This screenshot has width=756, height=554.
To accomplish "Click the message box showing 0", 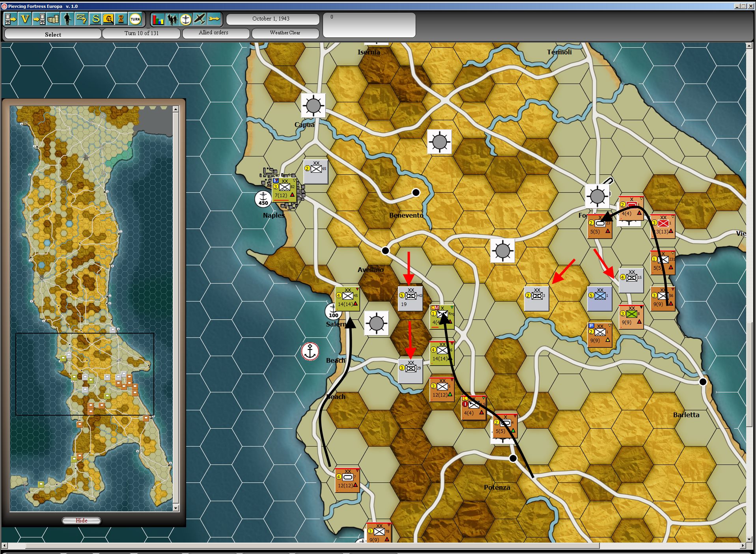I will point(369,25).
